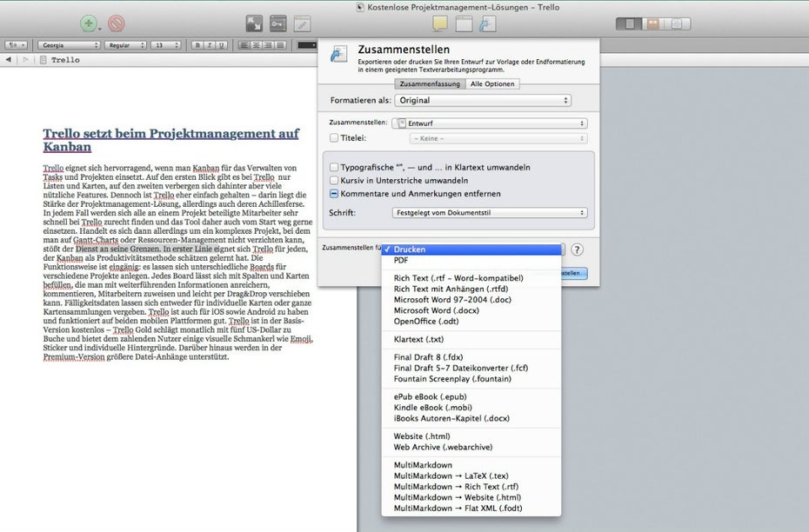809x532 pixels.
Task: Select Klartext (.txt) format
Action: click(x=471, y=339)
